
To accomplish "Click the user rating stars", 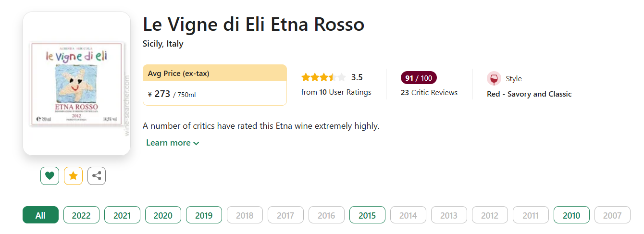I will pos(323,77).
